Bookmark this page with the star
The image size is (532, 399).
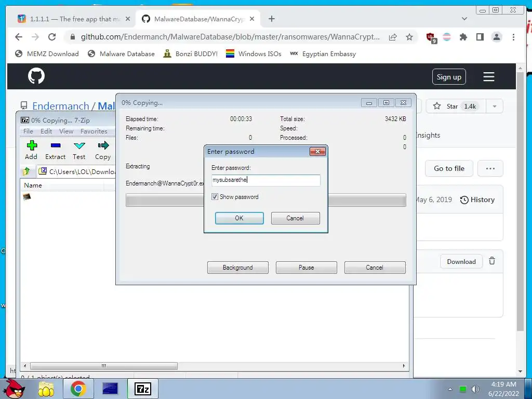point(409,37)
